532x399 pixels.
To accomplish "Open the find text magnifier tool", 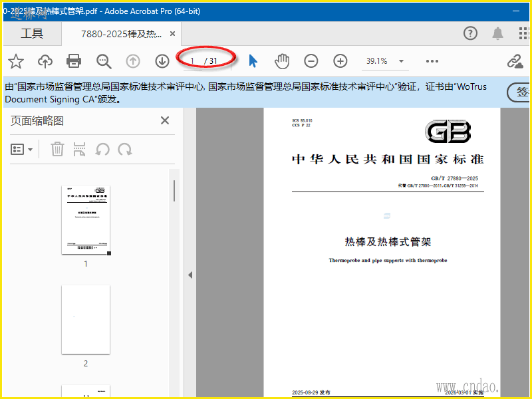I will click(104, 61).
